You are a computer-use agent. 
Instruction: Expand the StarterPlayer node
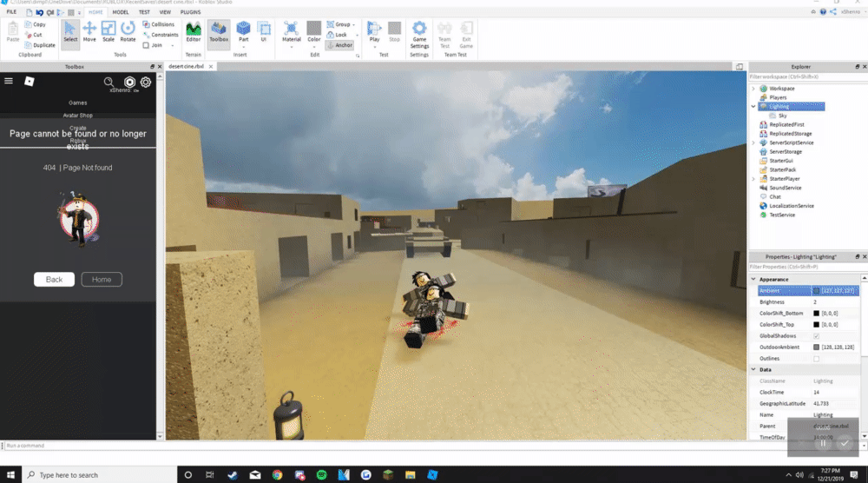coord(753,179)
